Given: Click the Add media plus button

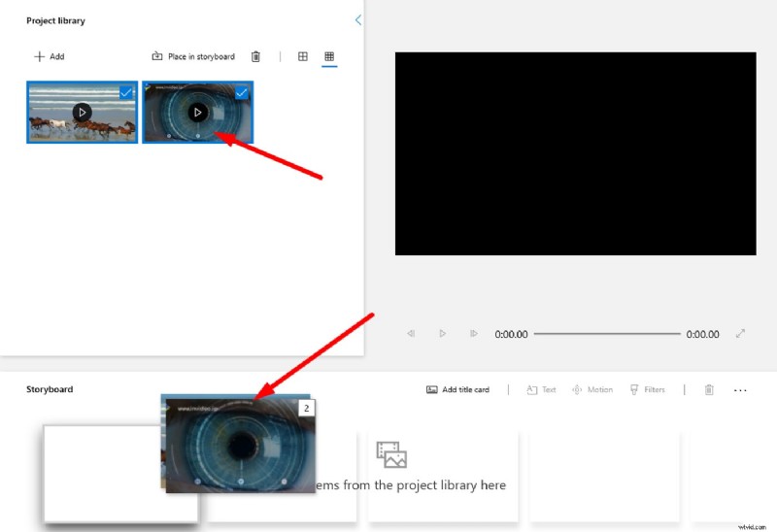Looking at the screenshot, I should pyautogui.click(x=49, y=56).
